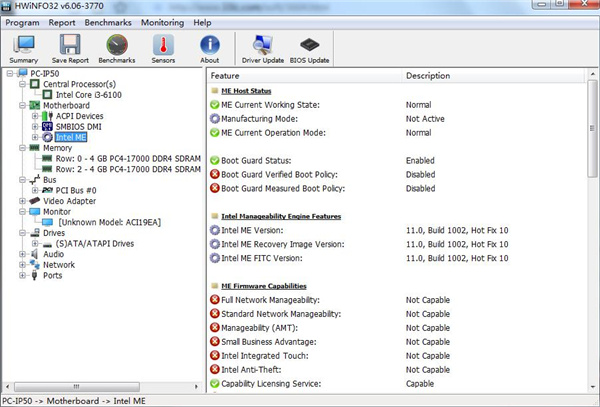Click the Feature column header
The image size is (600, 407).
pyautogui.click(x=225, y=75)
